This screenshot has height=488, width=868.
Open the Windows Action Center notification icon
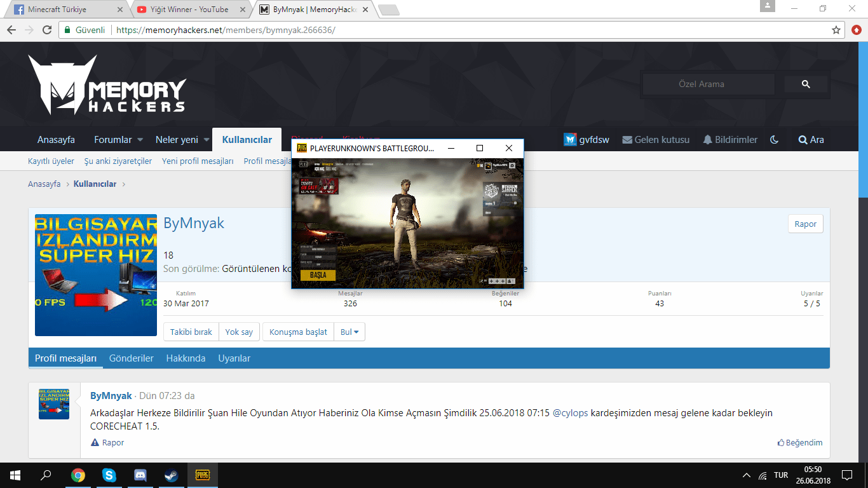point(847,475)
